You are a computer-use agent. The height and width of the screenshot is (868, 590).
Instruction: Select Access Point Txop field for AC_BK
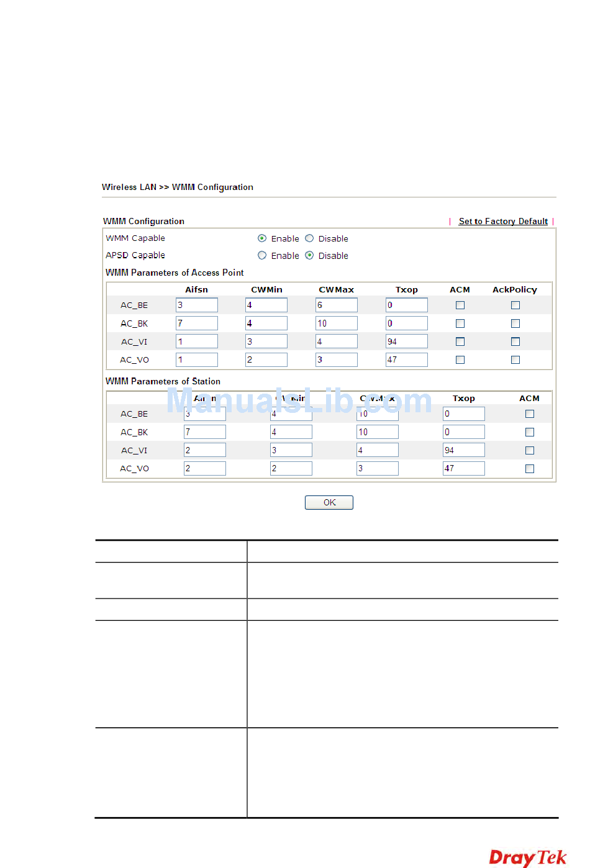[x=407, y=323]
